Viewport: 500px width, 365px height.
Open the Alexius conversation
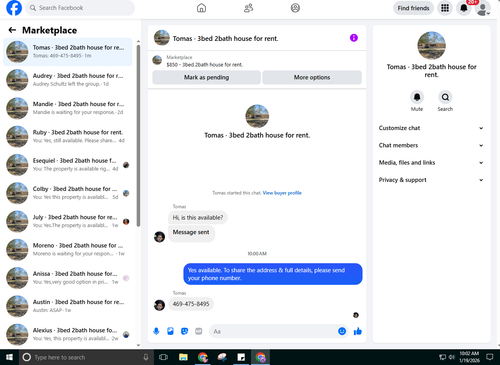click(68, 334)
